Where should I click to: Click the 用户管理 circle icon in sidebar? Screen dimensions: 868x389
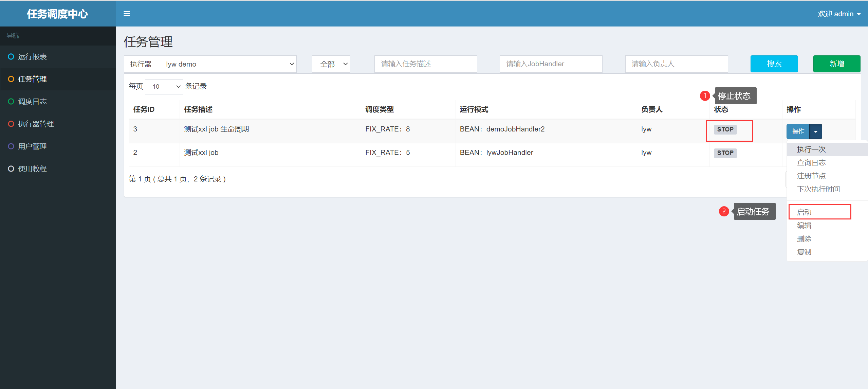[11, 146]
